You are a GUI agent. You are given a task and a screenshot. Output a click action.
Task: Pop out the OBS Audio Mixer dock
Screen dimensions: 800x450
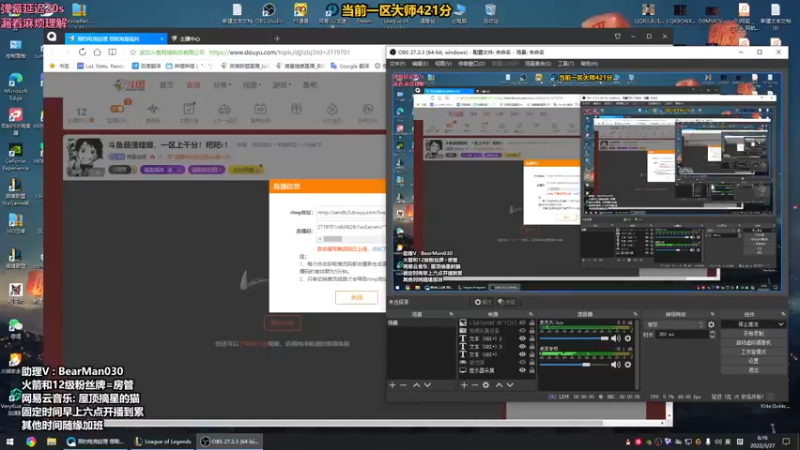pos(635,314)
